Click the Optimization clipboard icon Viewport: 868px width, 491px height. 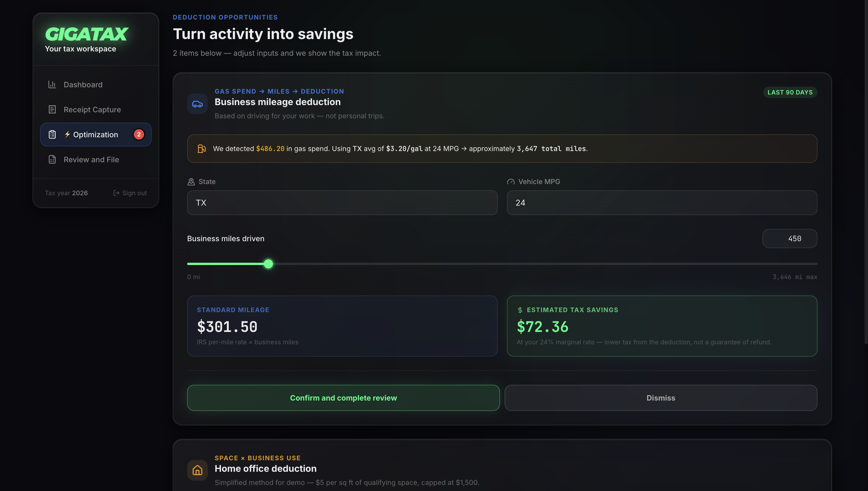coord(52,134)
